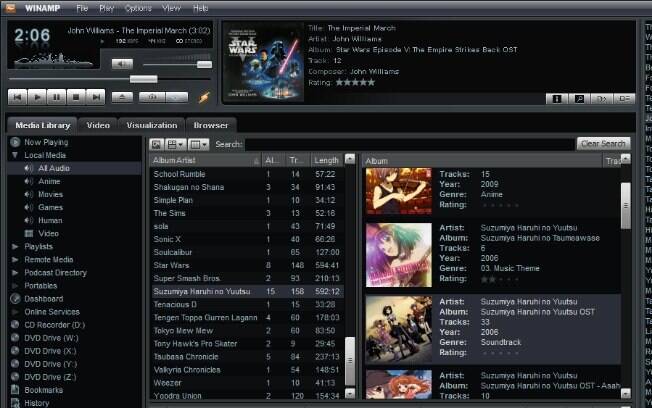Screen dimensions: 652x408
Task: Pause the Imperial March playback
Action: (57, 97)
